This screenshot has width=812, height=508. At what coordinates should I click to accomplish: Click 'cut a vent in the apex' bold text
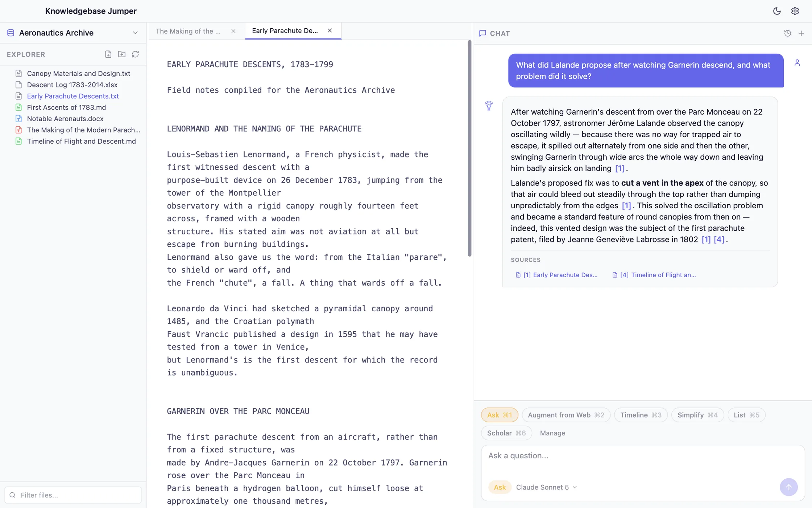pos(662,183)
